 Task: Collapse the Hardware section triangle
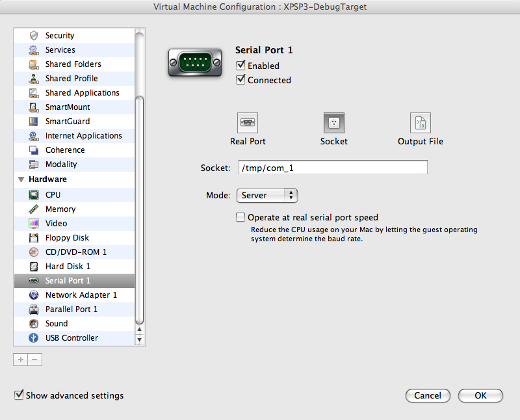pos(21,179)
